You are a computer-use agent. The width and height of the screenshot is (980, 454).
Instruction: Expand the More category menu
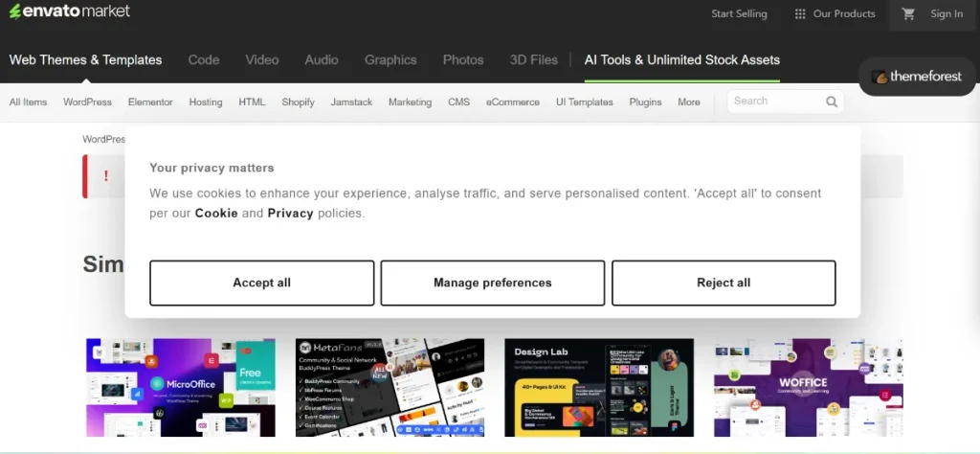point(688,102)
